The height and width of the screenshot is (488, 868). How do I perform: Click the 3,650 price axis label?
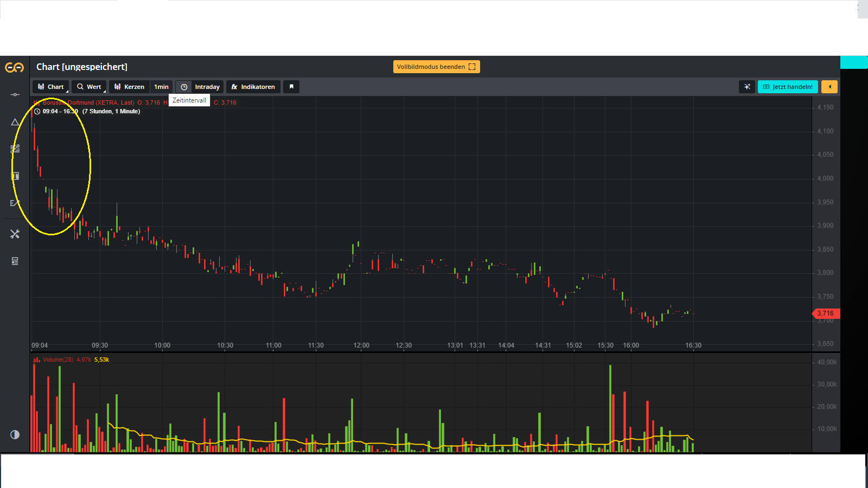coord(825,344)
